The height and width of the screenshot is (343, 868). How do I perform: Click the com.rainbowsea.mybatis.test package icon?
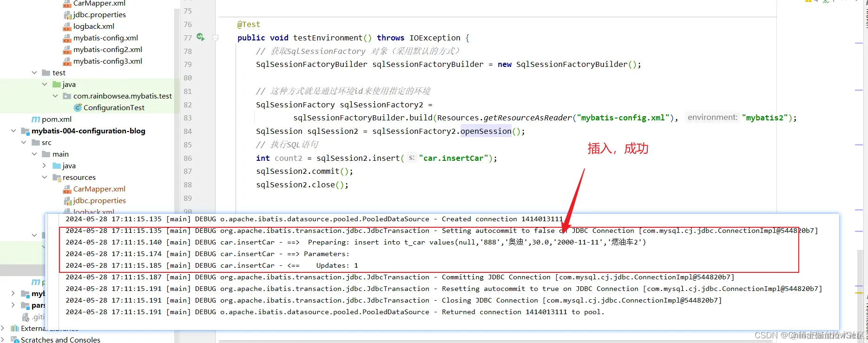click(67, 96)
